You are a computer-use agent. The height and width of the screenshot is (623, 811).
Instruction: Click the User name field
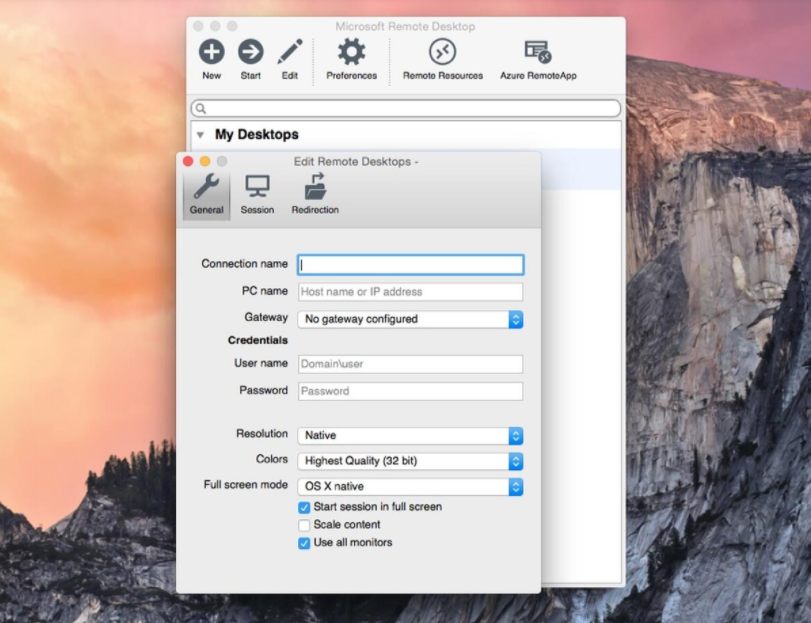[x=411, y=364]
